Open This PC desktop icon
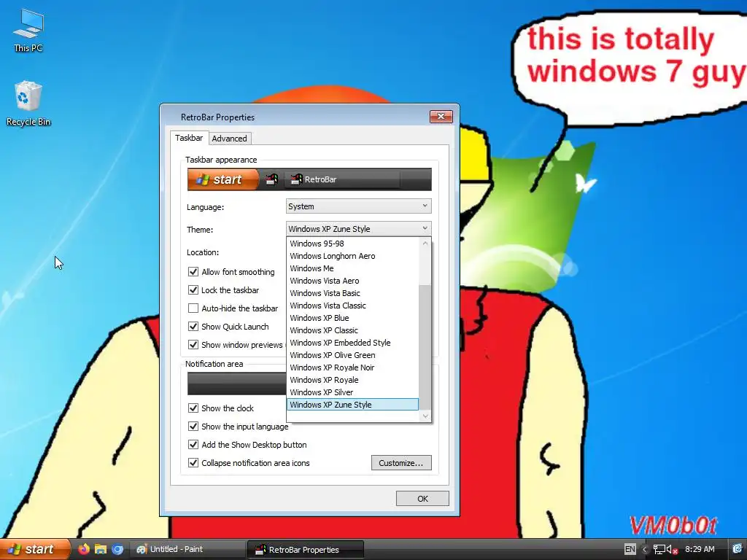747x560 pixels. [x=28, y=29]
